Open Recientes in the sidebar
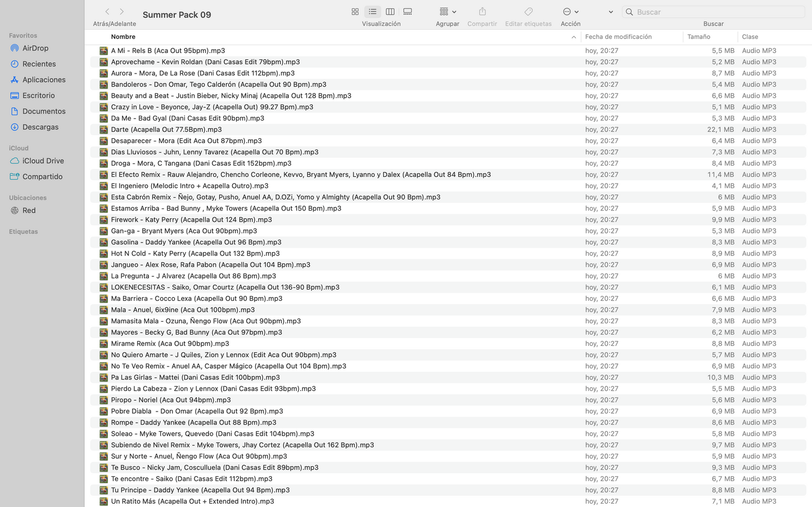812x507 pixels. (39, 64)
